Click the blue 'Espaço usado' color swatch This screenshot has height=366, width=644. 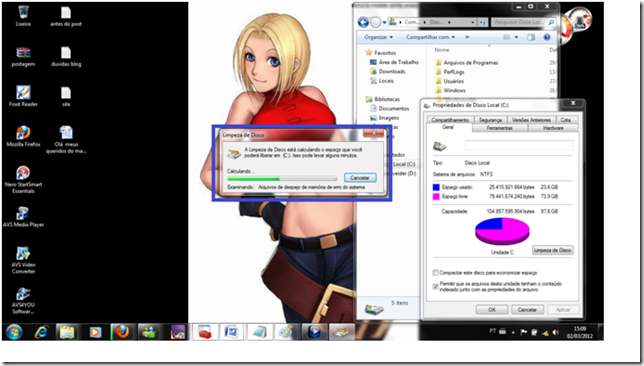pyautogui.click(x=436, y=187)
